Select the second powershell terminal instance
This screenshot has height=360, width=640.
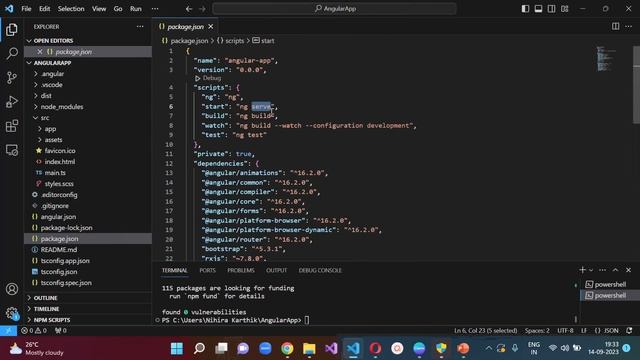pyautogui.click(x=609, y=296)
